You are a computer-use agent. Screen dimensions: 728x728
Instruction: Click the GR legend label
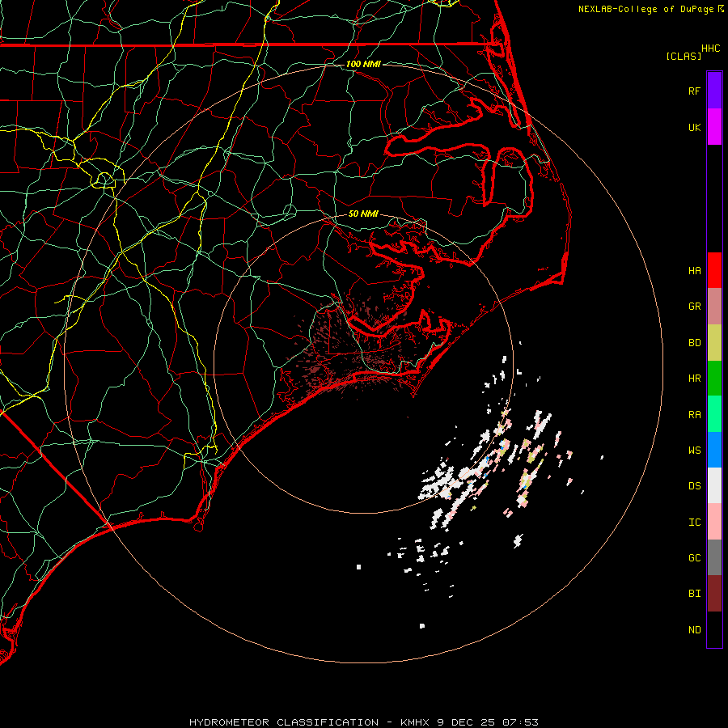[694, 307]
